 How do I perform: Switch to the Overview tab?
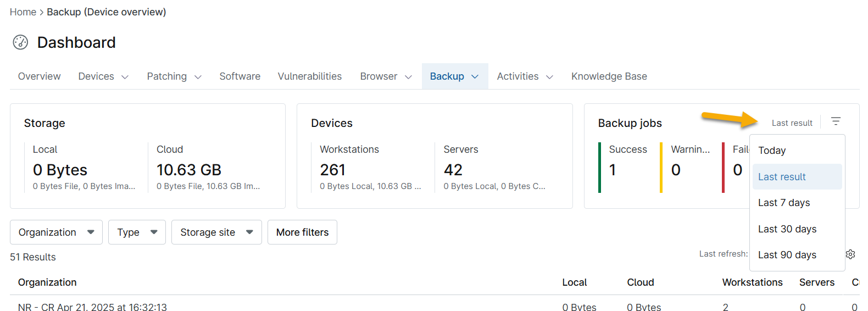(x=39, y=76)
